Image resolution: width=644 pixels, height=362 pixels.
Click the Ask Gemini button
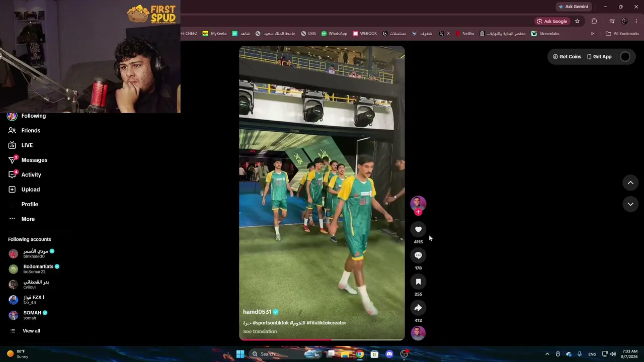click(x=573, y=7)
